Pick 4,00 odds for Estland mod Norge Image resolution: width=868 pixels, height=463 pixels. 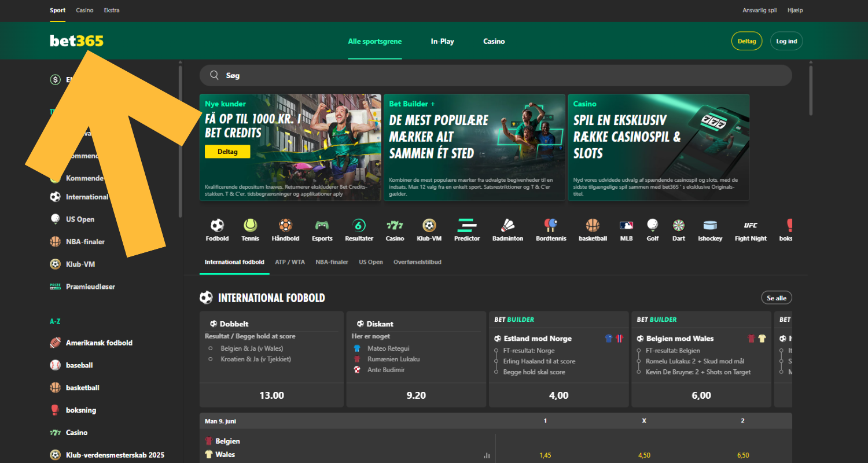[558, 396]
